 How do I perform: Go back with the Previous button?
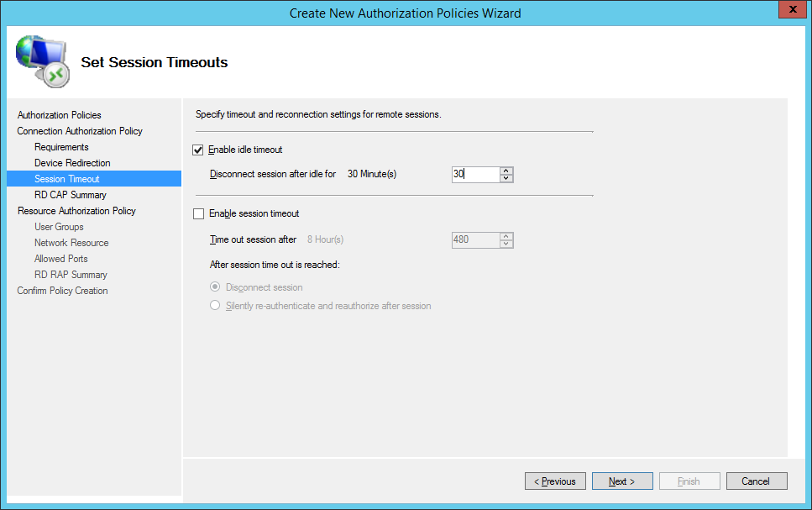coord(555,481)
